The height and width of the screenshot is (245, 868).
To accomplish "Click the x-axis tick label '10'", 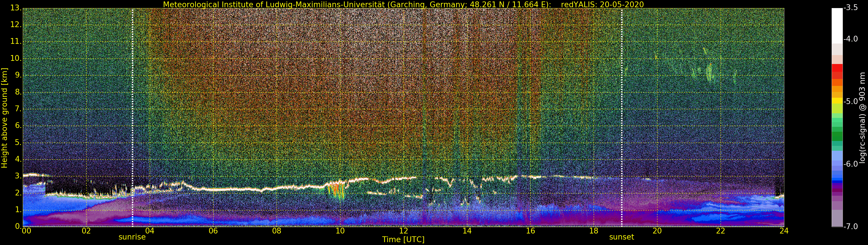I will click(340, 231).
